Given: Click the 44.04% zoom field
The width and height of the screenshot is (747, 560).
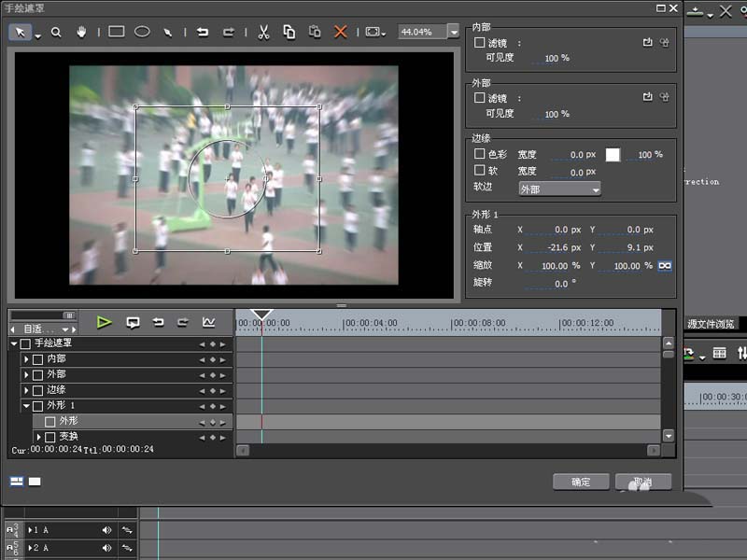Looking at the screenshot, I should pos(422,32).
